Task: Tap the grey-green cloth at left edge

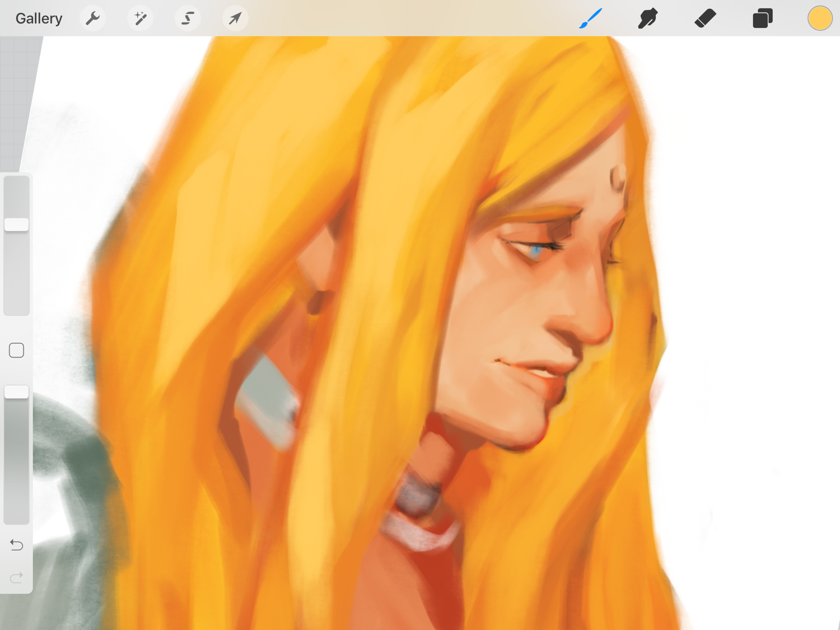Action: 73,476
